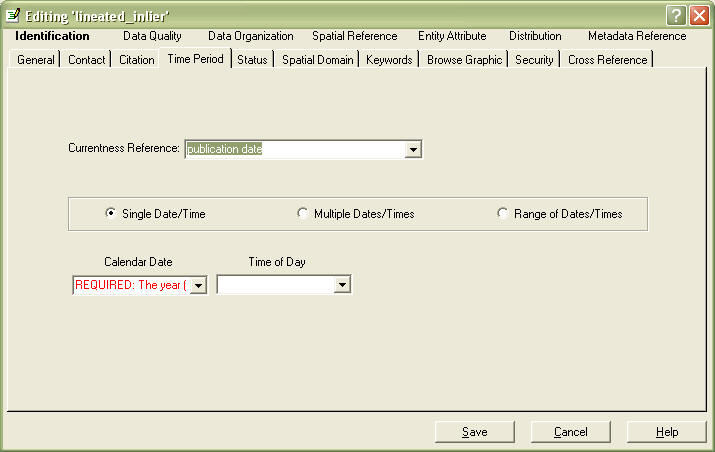Open the Time of Day dropdown
This screenshot has width=715, height=452.
pyautogui.click(x=342, y=286)
